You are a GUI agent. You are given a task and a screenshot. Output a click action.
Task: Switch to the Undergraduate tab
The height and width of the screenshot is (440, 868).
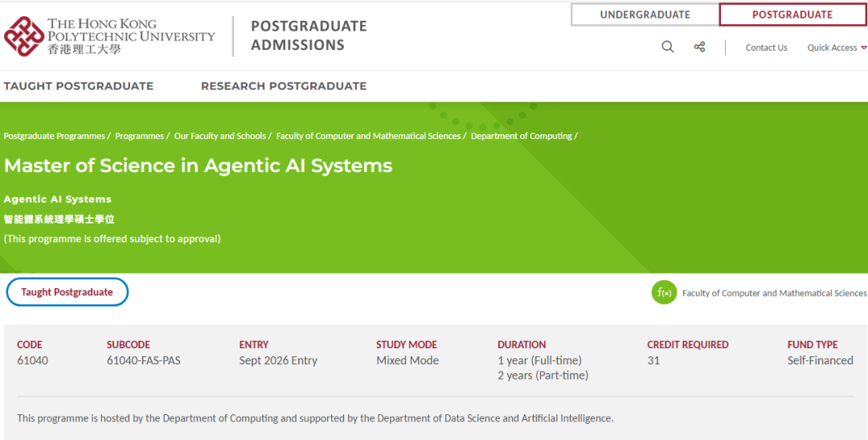coord(645,14)
